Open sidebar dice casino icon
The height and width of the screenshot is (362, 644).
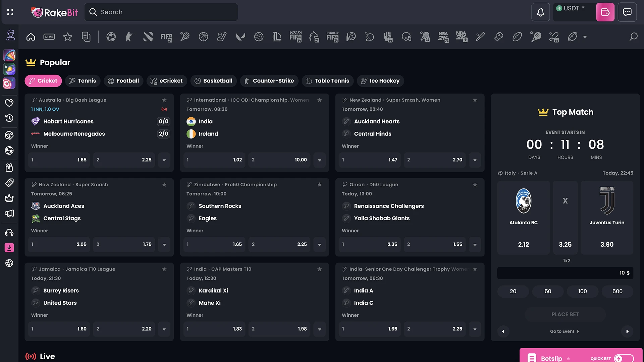click(x=9, y=135)
